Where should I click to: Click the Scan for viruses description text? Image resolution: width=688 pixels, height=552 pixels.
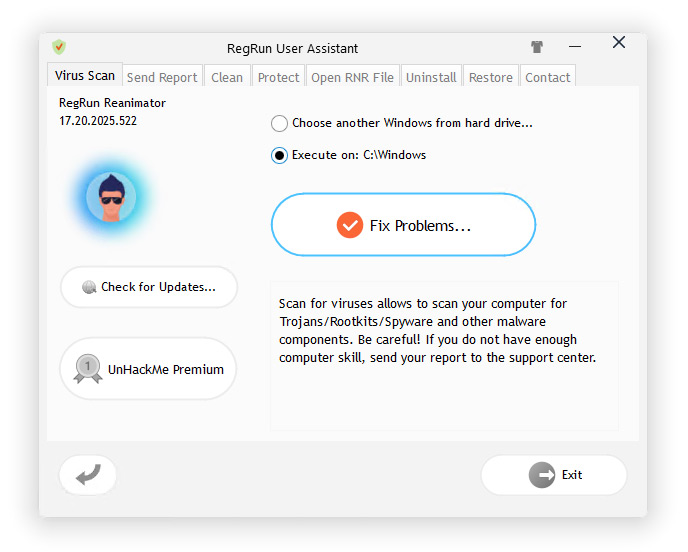coord(437,330)
